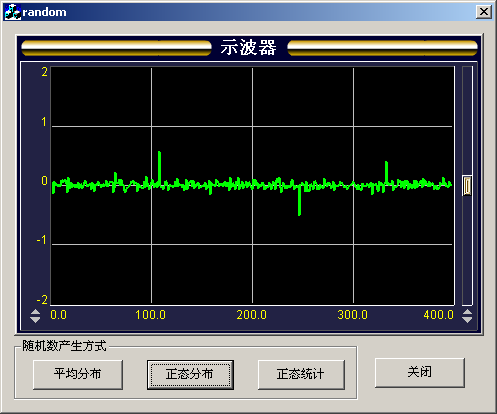Viewport: 497px width, 414px height.
Task: Click the 示波器 title text
Action: click(248, 47)
